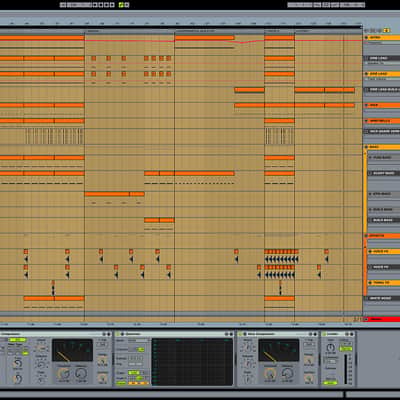Click the time ruler below the arrangement

pos(182,324)
